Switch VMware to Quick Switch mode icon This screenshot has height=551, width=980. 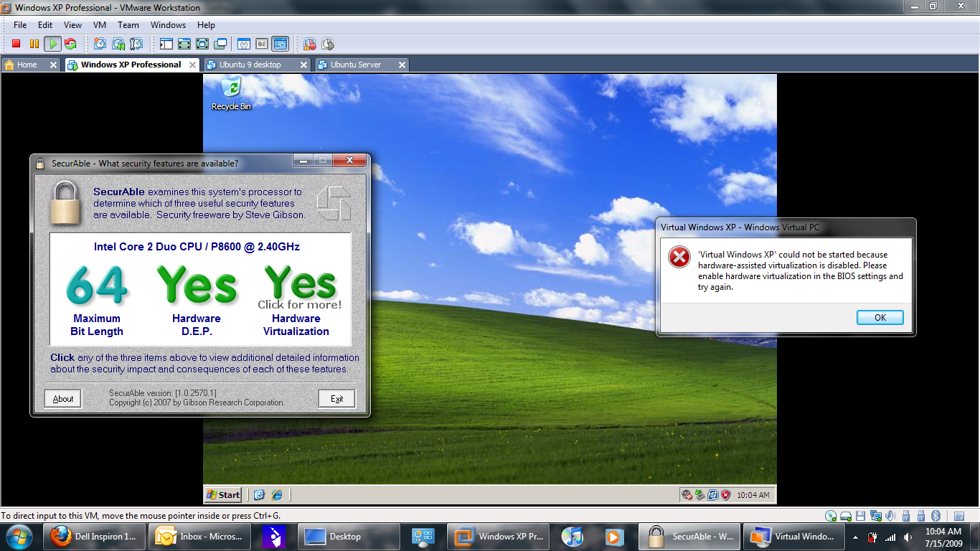tap(184, 44)
